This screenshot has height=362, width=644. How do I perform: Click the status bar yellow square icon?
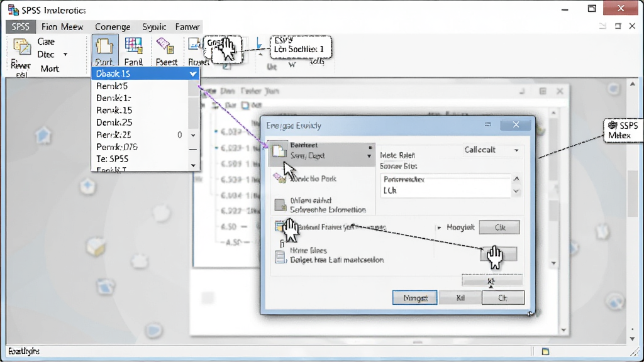(x=545, y=352)
